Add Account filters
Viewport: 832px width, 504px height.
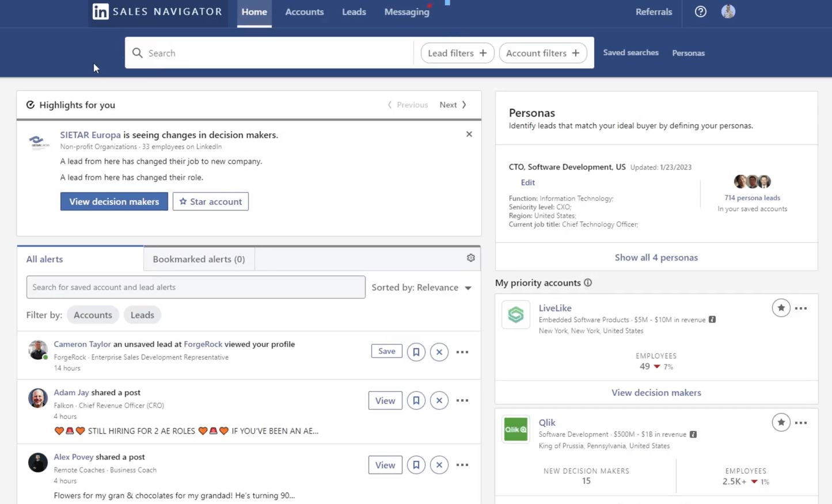click(x=543, y=53)
